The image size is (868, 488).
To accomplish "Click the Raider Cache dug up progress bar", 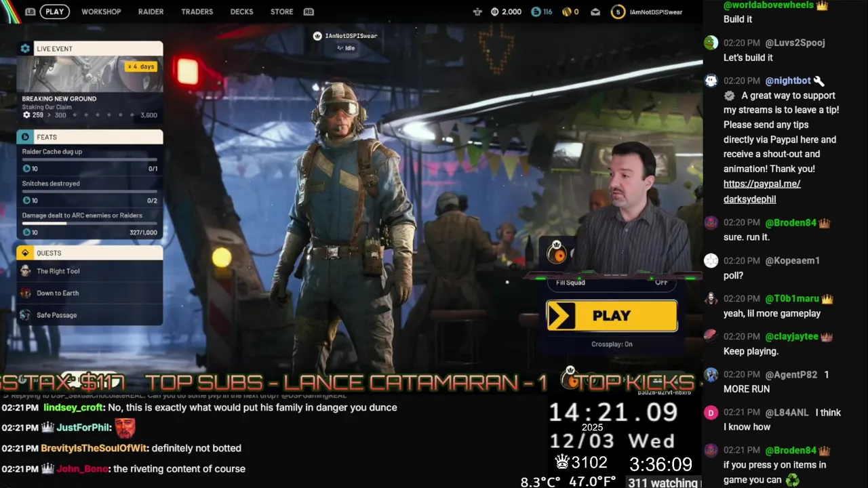I will click(90, 159).
